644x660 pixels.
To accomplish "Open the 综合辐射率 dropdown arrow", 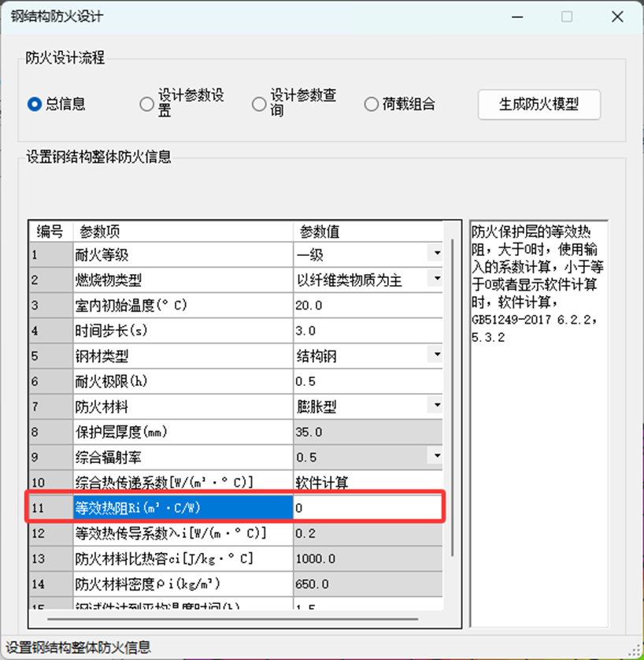I will point(436,456).
